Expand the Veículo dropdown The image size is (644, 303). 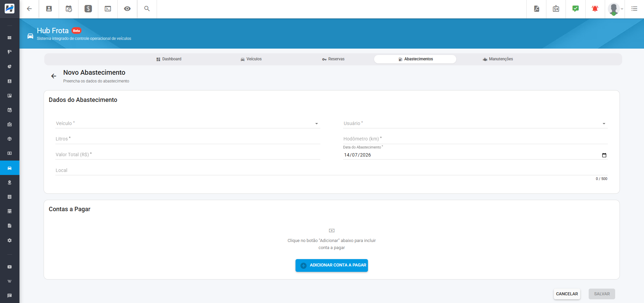187,123
